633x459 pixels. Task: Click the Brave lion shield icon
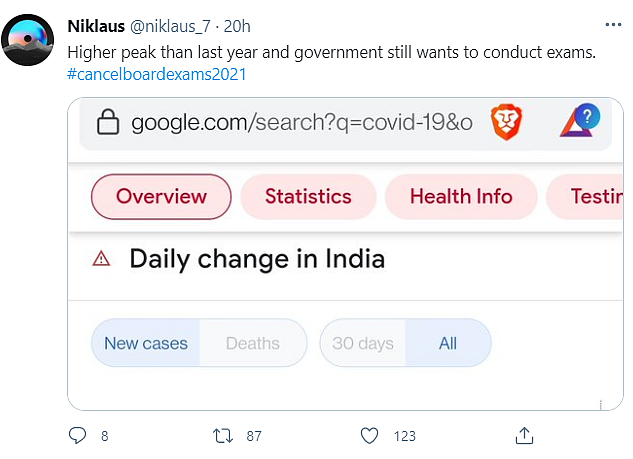pyautogui.click(x=506, y=122)
